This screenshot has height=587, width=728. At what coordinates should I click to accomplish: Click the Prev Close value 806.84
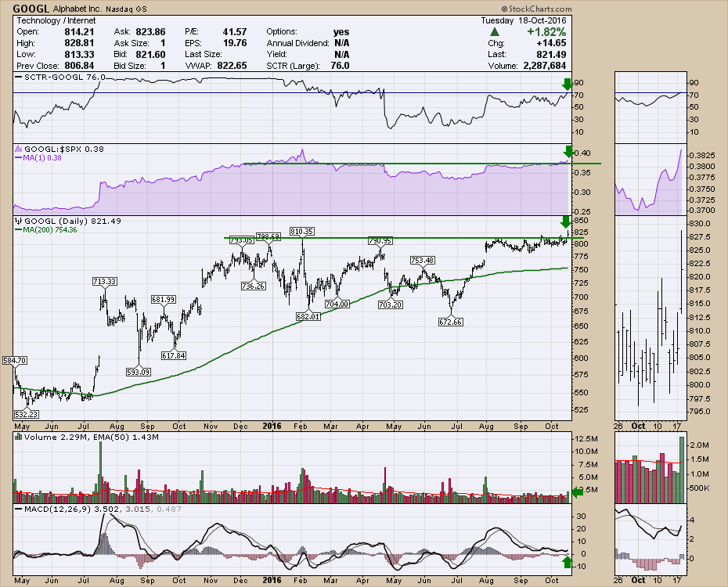click(79, 66)
